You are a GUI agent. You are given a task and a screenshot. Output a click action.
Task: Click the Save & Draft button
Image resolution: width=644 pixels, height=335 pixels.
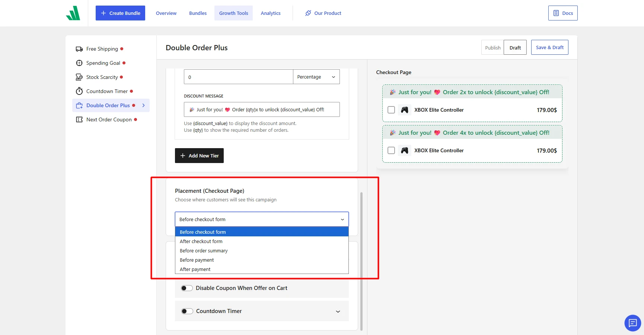point(549,47)
